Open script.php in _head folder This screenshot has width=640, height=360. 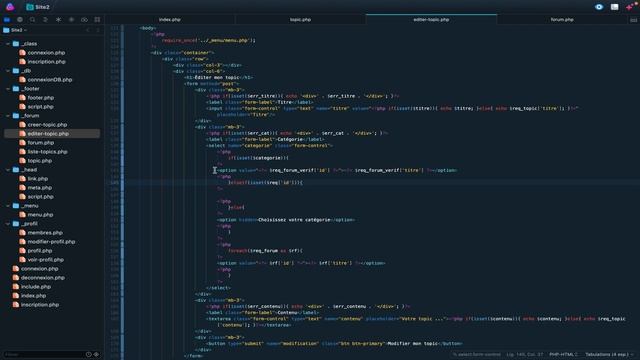click(x=40, y=197)
